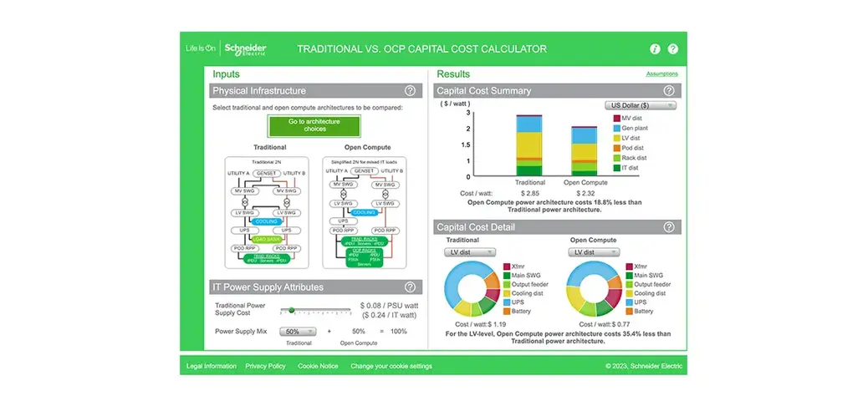Screen dimensions: 868x406
Task: Click Open Compute detail Output feeder swatch
Action: pos(629,284)
